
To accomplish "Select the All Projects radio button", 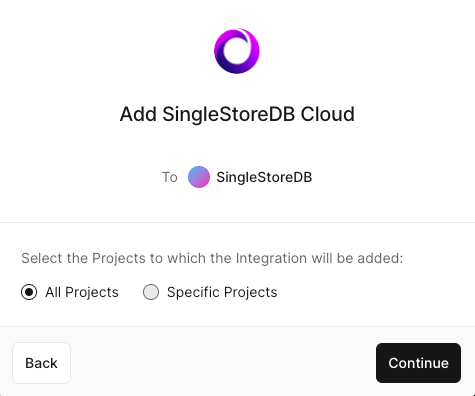I will click(x=29, y=292).
